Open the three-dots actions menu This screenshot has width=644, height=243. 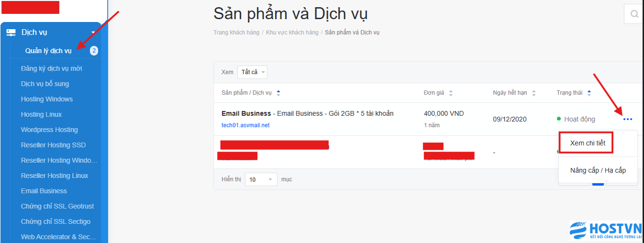[x=628, y=119]
